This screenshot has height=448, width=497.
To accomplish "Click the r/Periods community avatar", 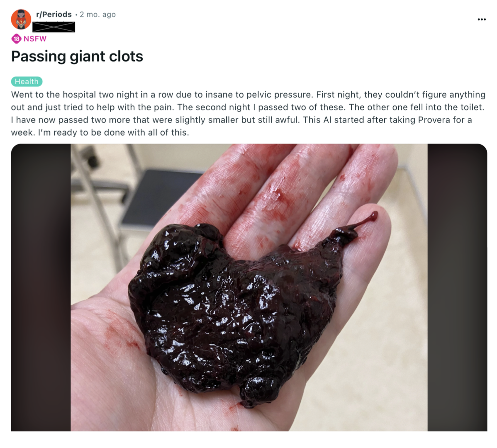I will pyautogui.click(x=21, y=19).
